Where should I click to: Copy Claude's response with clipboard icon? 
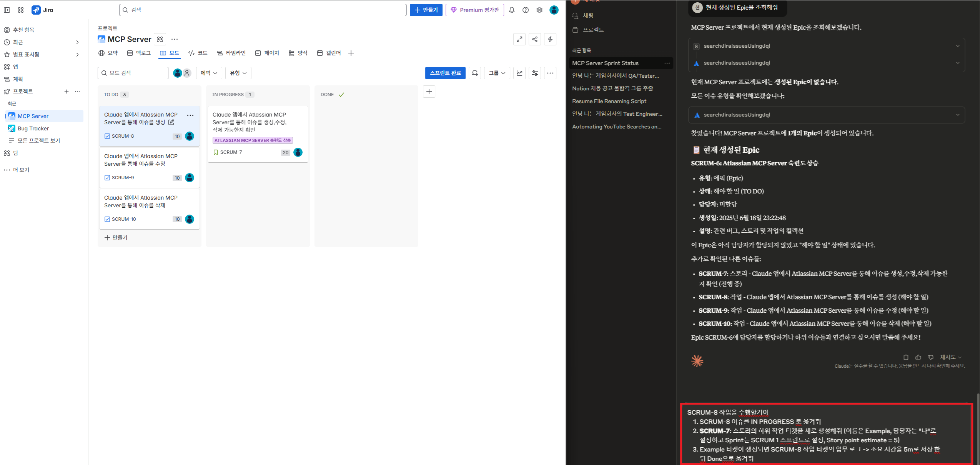906,357
